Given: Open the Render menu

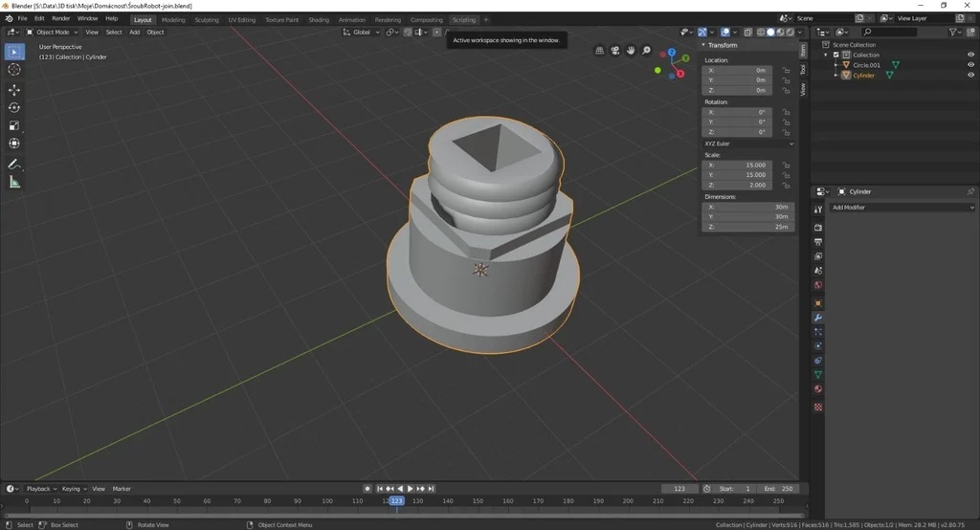Looking at the screenshot, I should [60, 19].
